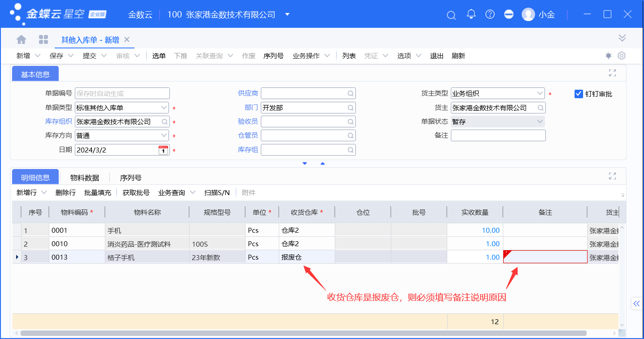
Task: Select material code 0010 cell
Action: (77, 244)
